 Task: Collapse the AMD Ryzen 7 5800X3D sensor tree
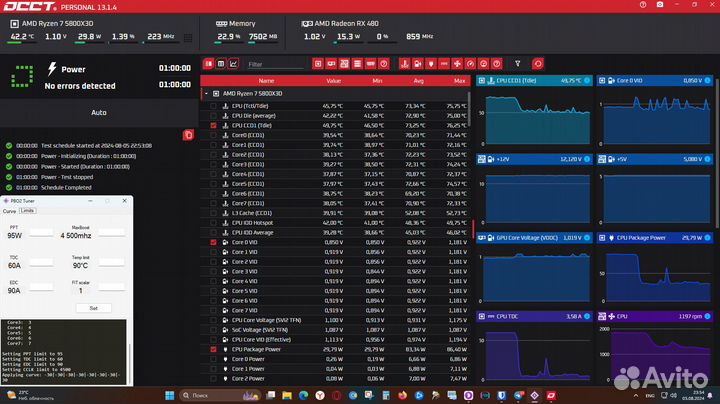pyautogui.click(x=206, y=94)
